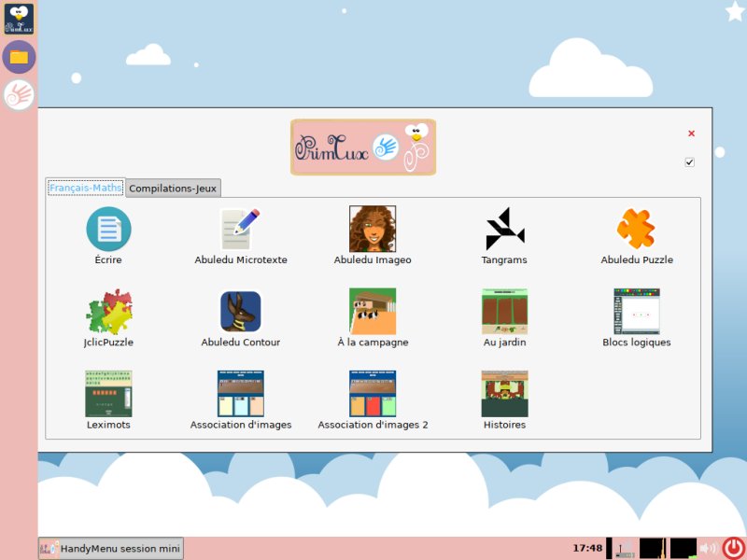This screenshot has height=560, width=747.
Task: Start the JclicPuzzle game
Action: point(108,309)
